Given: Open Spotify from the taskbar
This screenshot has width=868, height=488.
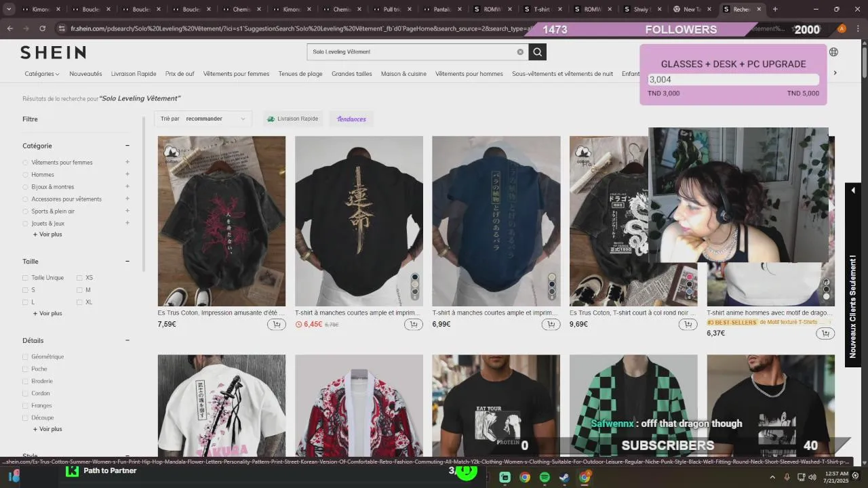Looking at the screenshot, I should 545,477.
